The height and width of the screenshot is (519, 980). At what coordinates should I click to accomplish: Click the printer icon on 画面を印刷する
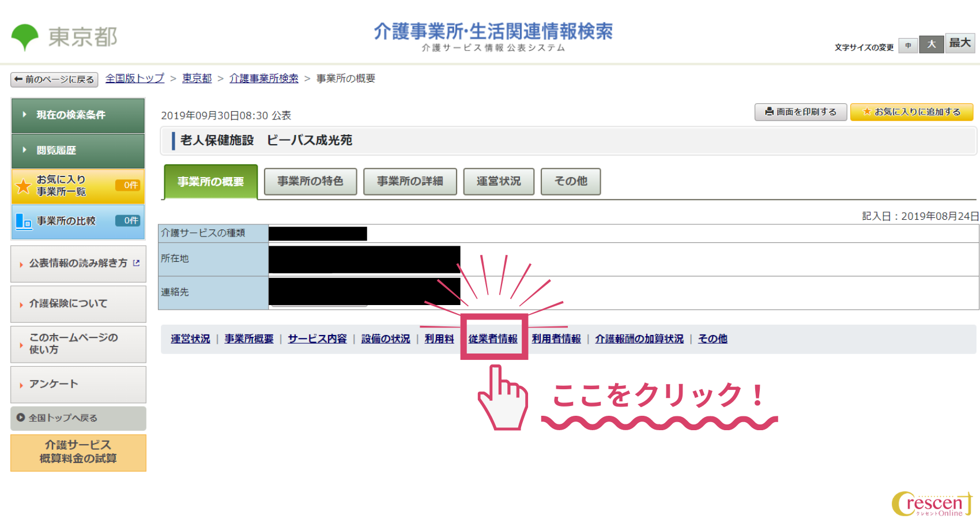[x=770, y=112]
